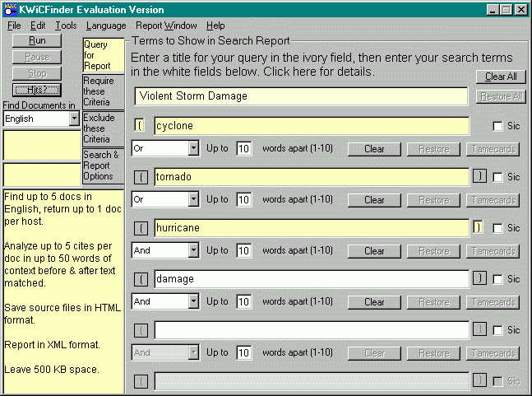Check Sic box for damage term

click(497, 280)
